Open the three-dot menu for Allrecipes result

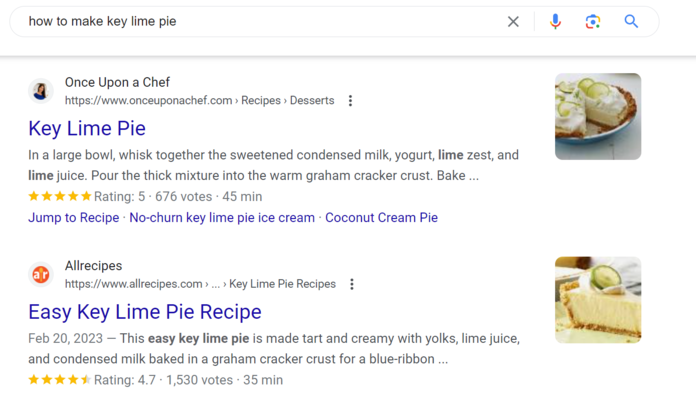tap(352, 284)
